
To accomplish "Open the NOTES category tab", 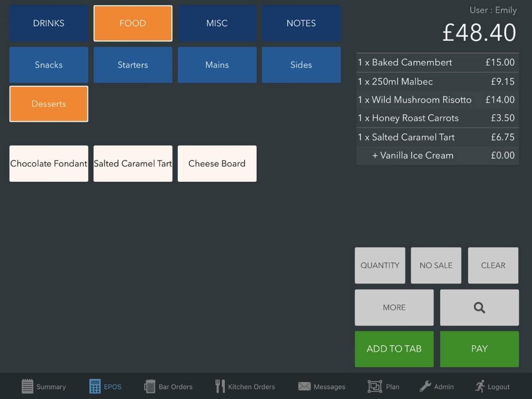I will 301,23.
